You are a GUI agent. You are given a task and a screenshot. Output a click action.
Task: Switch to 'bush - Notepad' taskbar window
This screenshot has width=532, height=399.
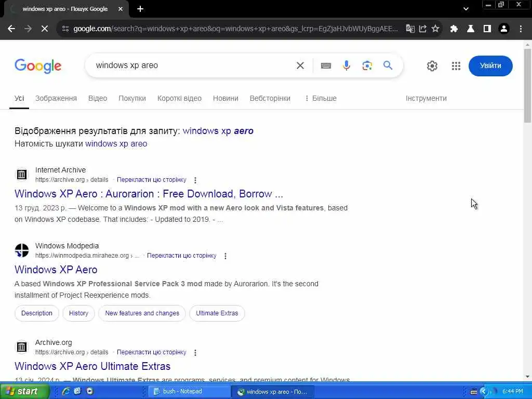(x=189, y=391)
